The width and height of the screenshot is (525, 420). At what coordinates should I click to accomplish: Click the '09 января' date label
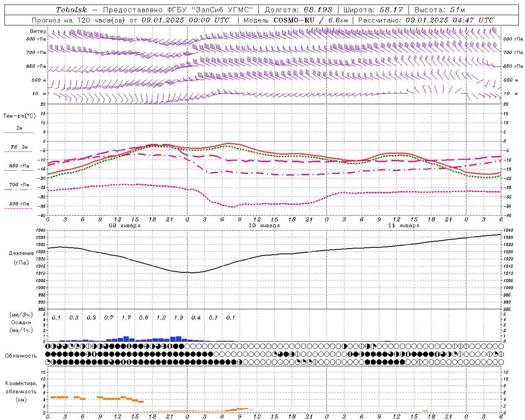click(x=125, y=226)
